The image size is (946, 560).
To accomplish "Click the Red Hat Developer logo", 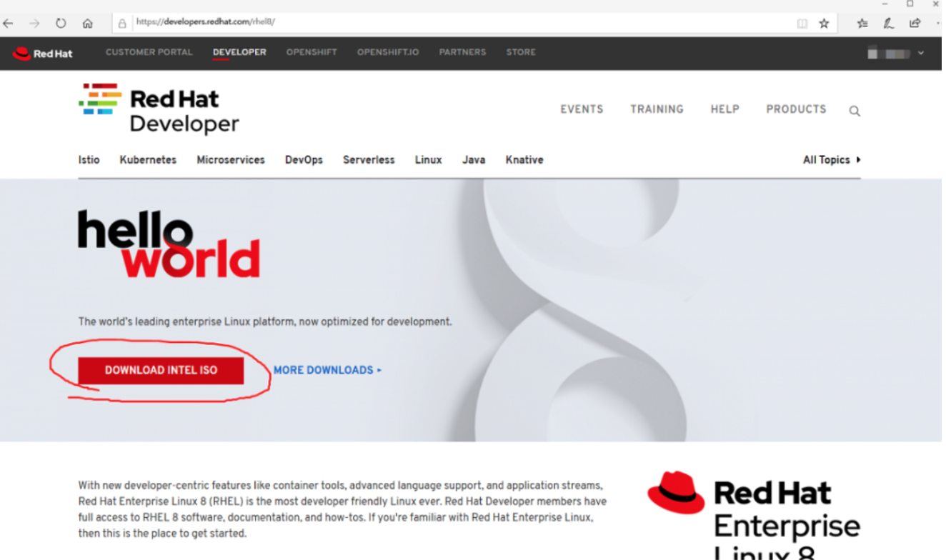I will click(159, 109).
